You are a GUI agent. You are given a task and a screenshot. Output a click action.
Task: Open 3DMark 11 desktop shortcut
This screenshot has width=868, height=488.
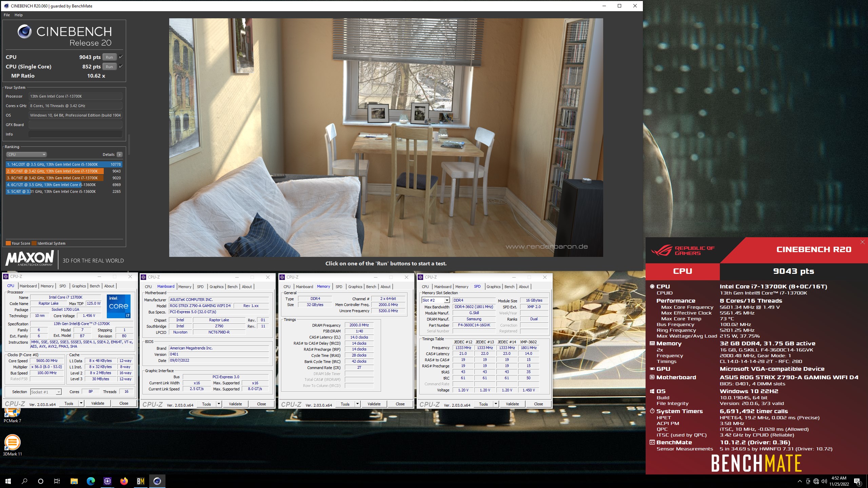(12, 445)
